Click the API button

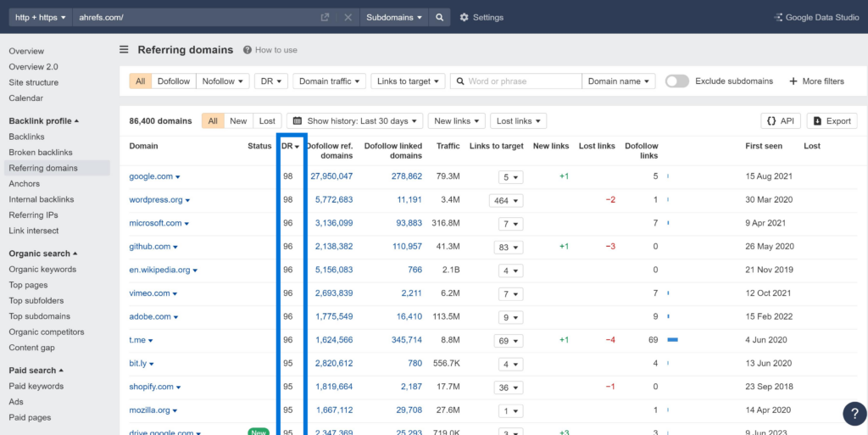click(781, 120)
